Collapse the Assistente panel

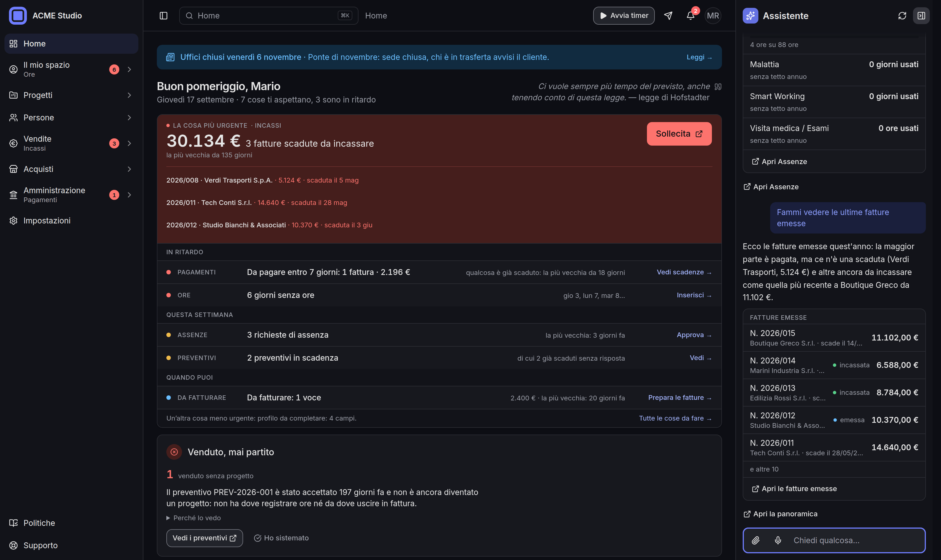pyautogui.click(x=921, y=15)
